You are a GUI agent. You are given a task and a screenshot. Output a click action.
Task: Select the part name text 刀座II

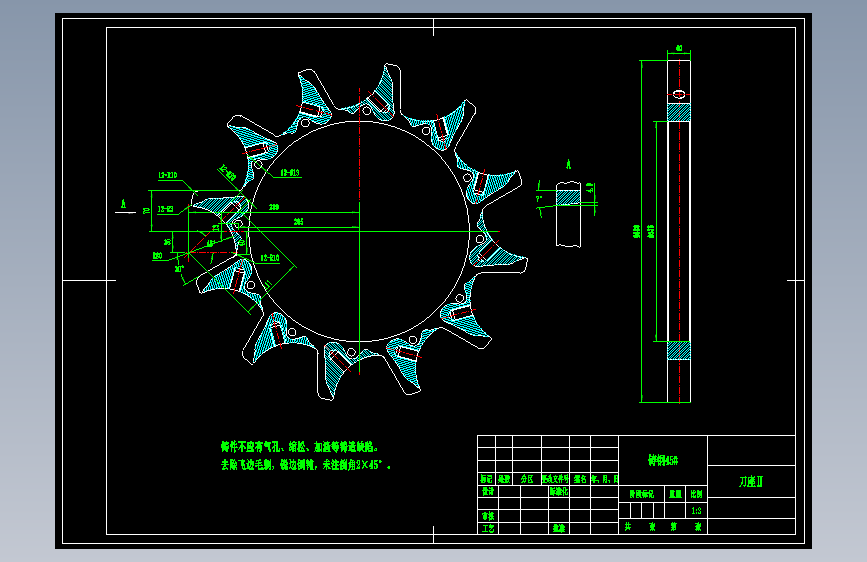coord(751,482)
